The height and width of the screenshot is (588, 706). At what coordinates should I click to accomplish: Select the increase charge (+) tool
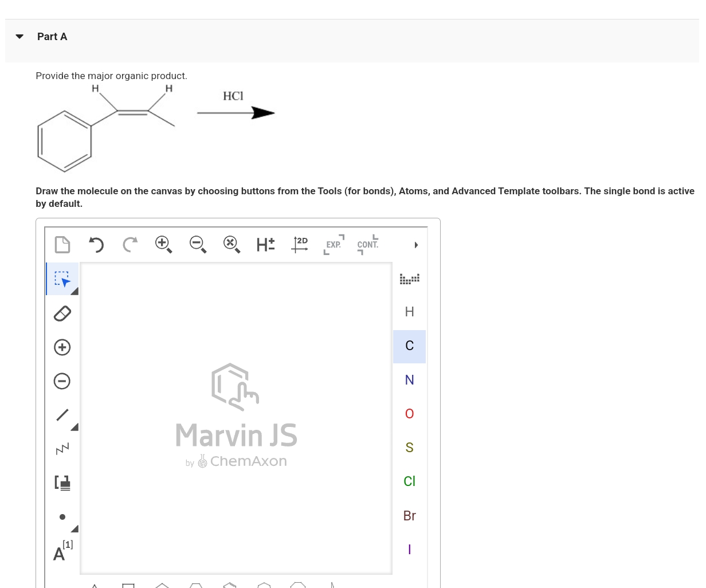pyautogui.click(x=62, y=347)
